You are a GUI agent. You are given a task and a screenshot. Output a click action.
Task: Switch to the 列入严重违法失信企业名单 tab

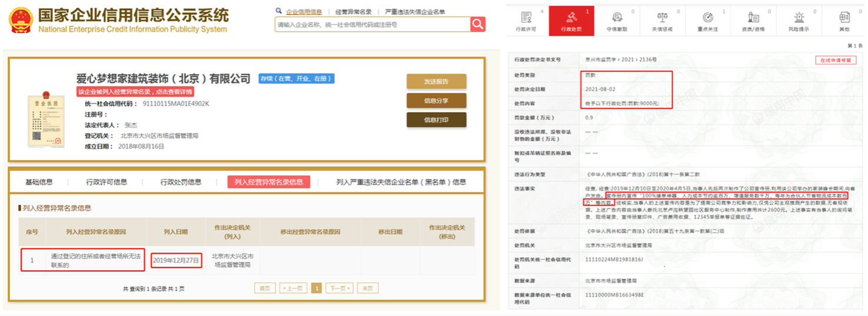(x=401, y=182)
